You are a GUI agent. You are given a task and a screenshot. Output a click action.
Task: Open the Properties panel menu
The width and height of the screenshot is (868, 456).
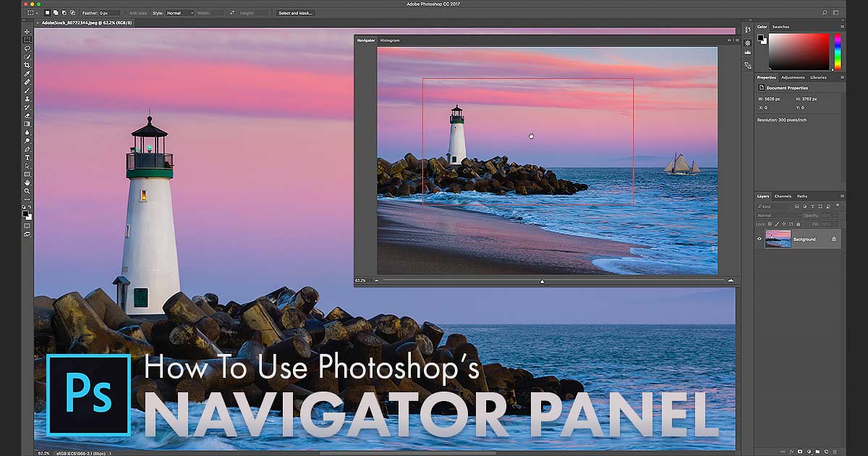[x=843, y=77]
